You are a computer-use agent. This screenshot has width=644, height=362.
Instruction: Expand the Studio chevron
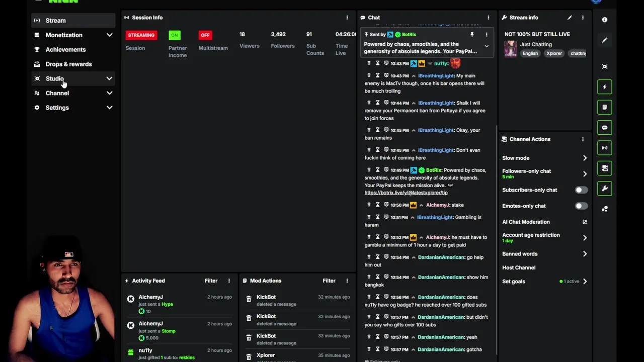[x=109, y=78]
